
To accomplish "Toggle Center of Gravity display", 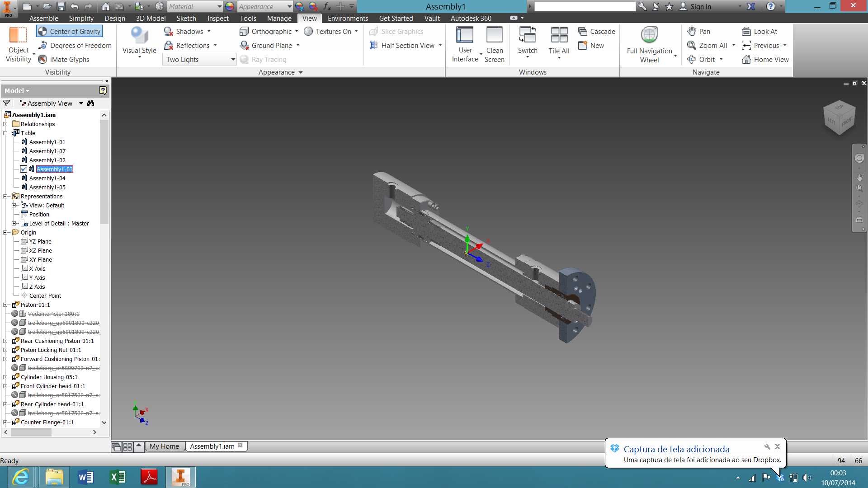I will (x=69, y=31).
